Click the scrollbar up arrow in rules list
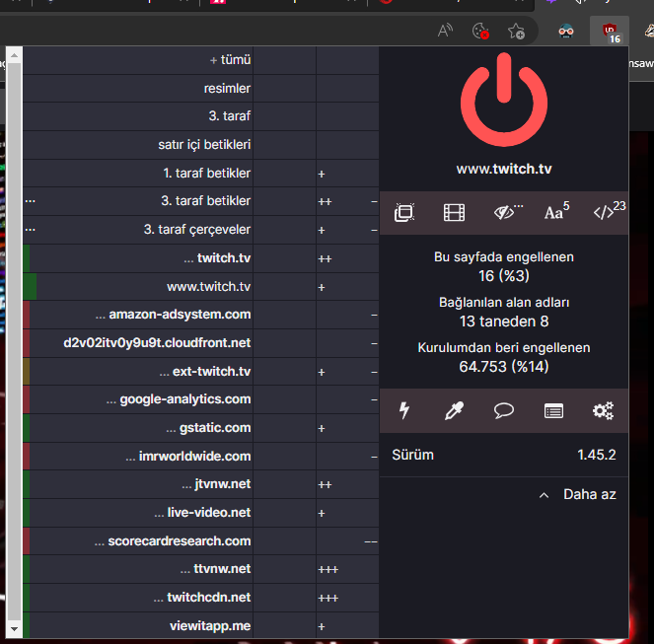 (x=14, y=55)
